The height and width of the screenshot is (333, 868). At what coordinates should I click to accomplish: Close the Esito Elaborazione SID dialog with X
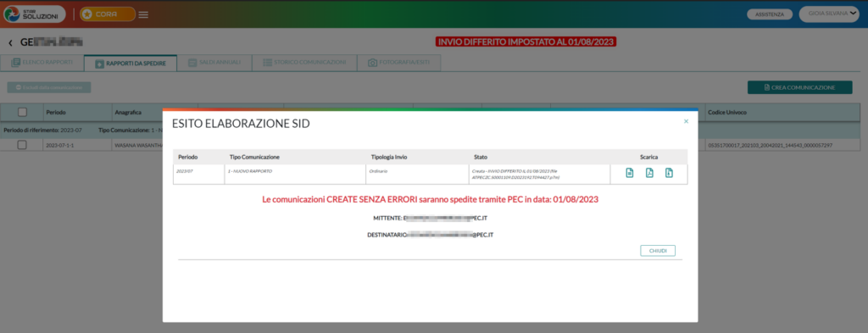[686, 121]
